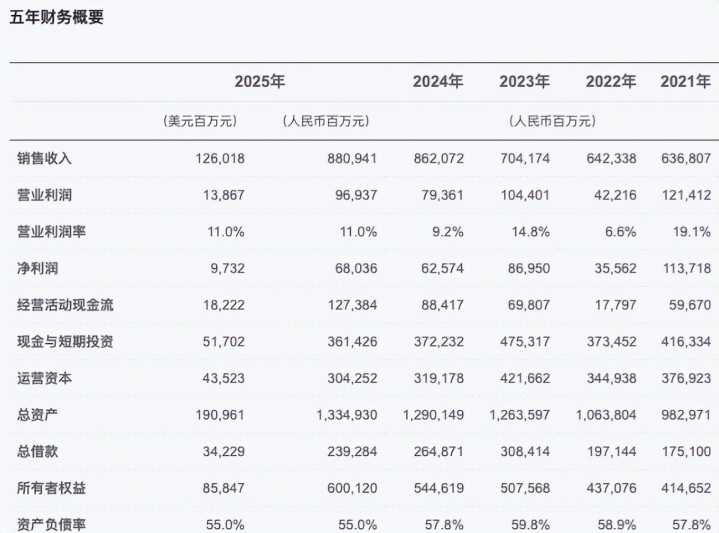Select the 642,338 cell
The width and height of the screenshot is (719, 533).
tap(611, 159)
